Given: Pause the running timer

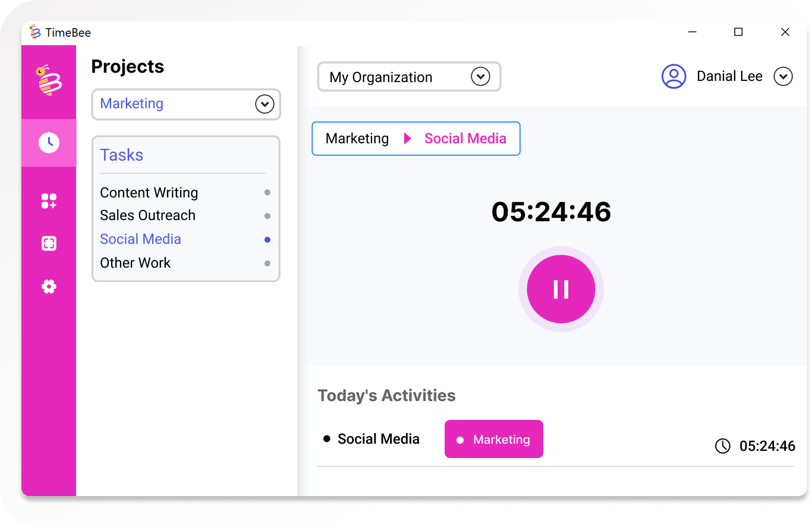Looking at the screenshot, I should [x=561, y=289].
